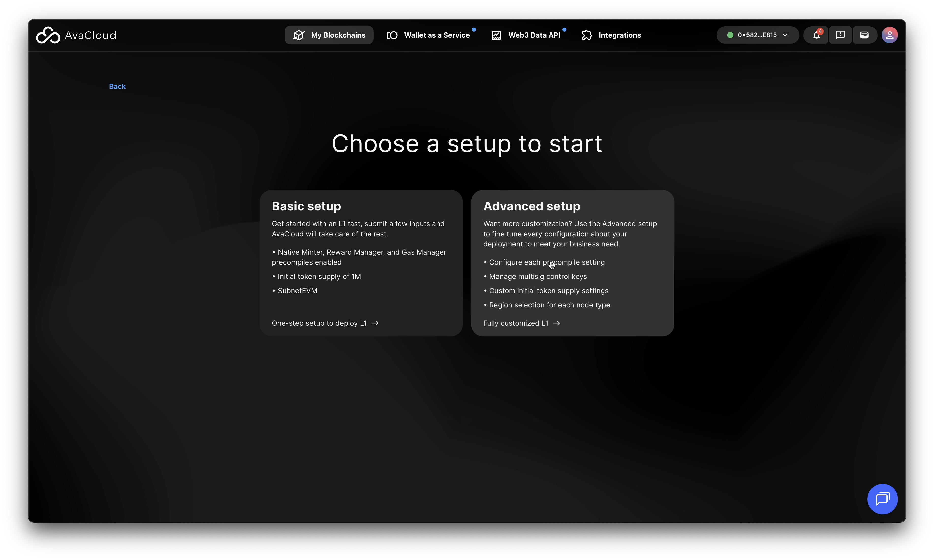Select the Advanced setup card heading
This screenshot has height=560, width=934.
point(531,206)
